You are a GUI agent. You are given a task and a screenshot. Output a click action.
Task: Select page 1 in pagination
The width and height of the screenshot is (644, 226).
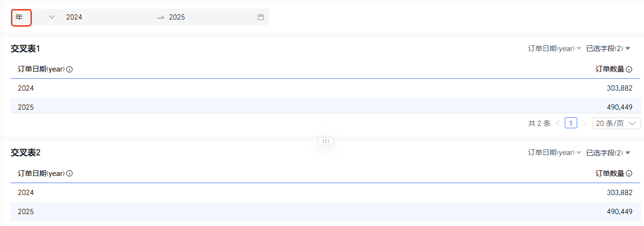(x=571, y=123)
